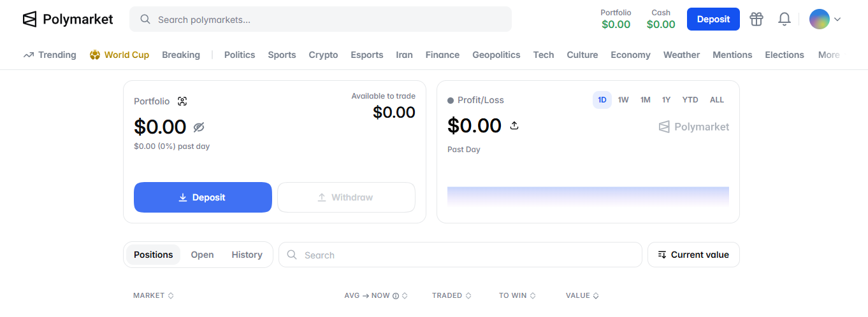The height and width of the screenshot is (317, 868).
Task: Open the Current value sort dropdown
Action: (x=693, y=255)
